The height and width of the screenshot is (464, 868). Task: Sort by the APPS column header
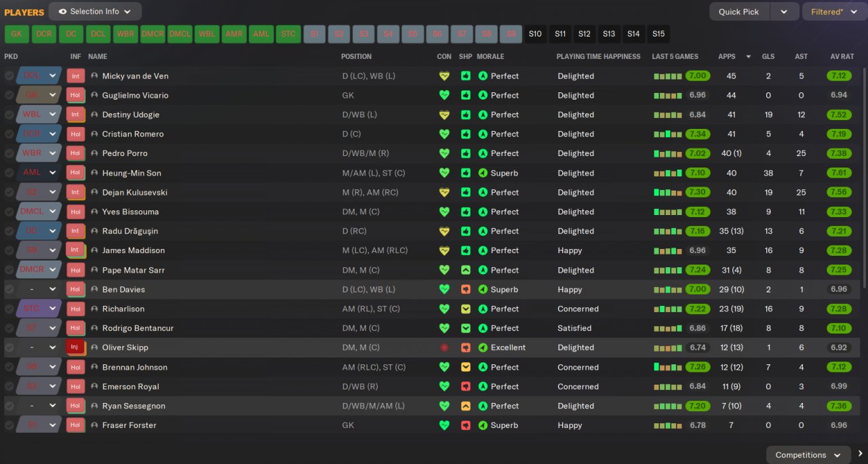(726, 56)
